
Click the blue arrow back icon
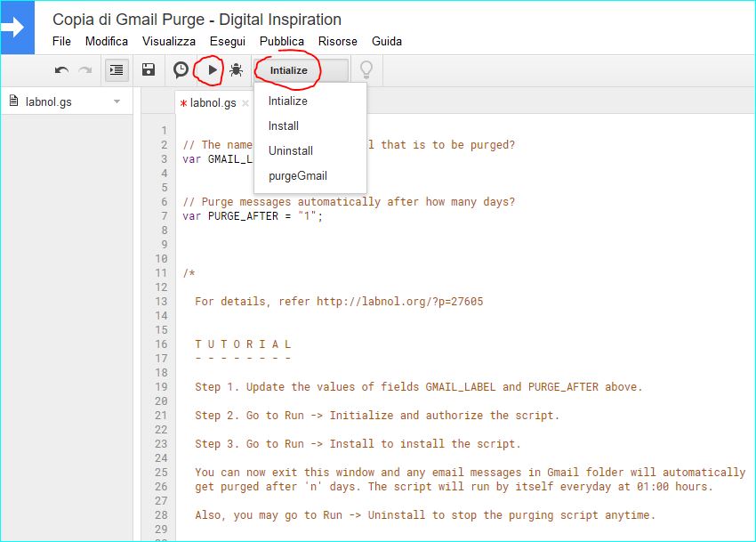(x=18, y=27)
